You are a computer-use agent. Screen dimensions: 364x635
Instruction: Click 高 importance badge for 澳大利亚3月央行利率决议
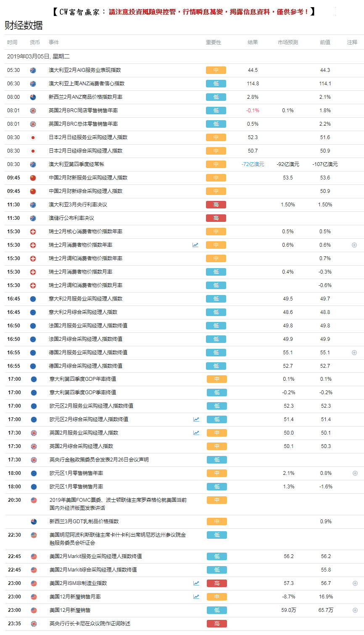pos(216,205)
